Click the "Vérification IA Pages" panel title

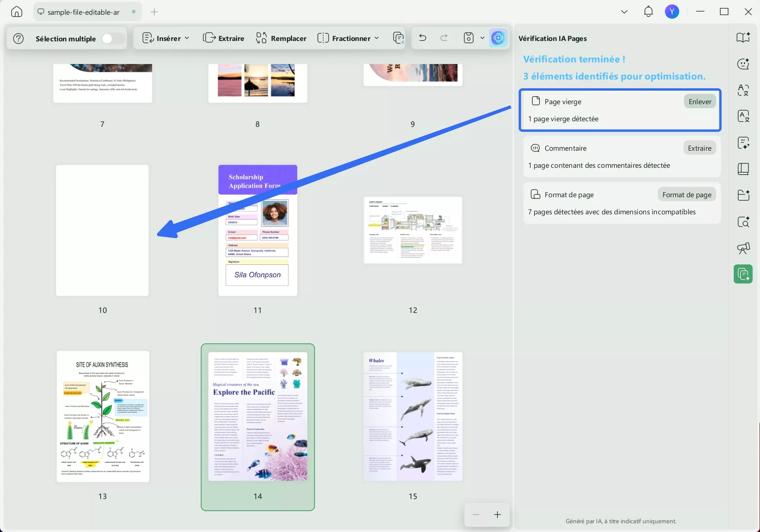(x=553, y=39)
